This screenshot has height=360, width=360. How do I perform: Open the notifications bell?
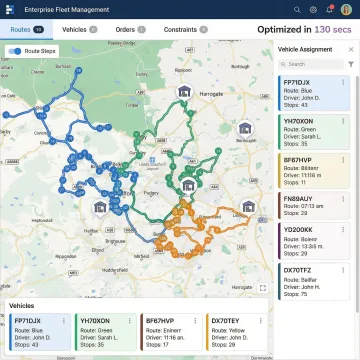[329, 9]
